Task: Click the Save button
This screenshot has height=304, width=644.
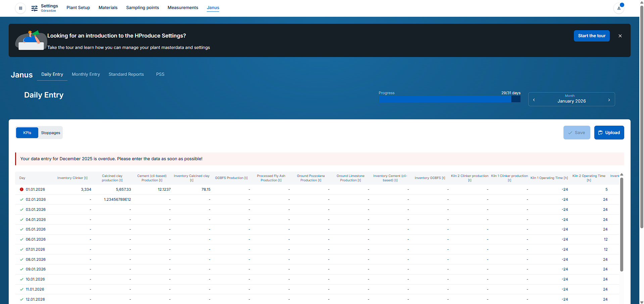Action: tap(577, 133)
